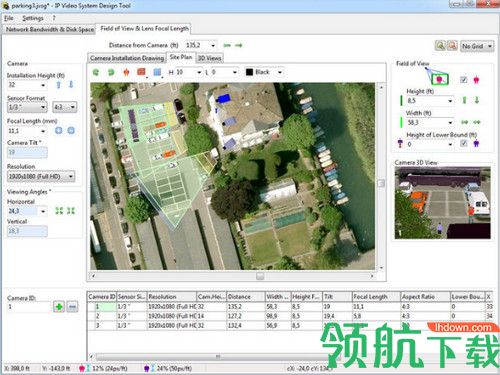Open the ? help menu
The image size is (500, 375).
coord(54,18)
